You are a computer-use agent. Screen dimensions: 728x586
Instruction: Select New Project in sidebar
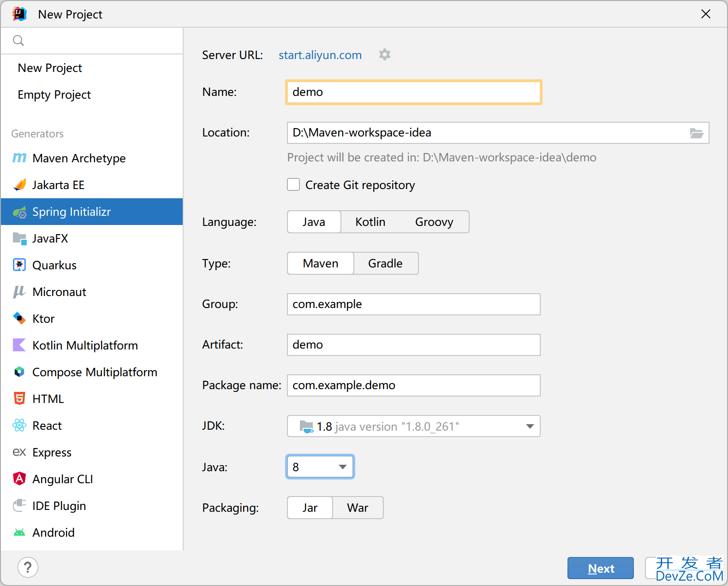point(92,68)
